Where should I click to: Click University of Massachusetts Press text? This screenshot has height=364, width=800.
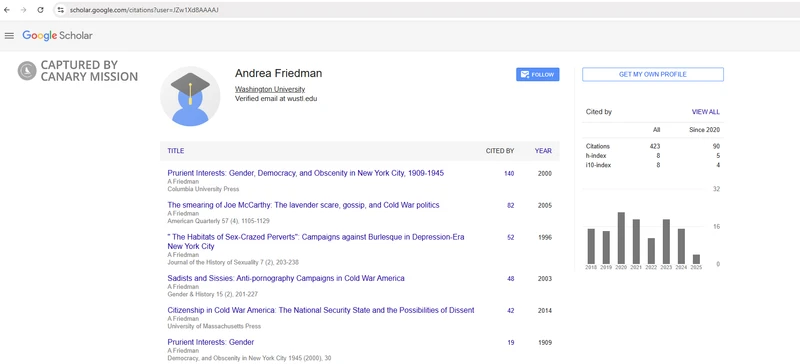pos(214,326)
